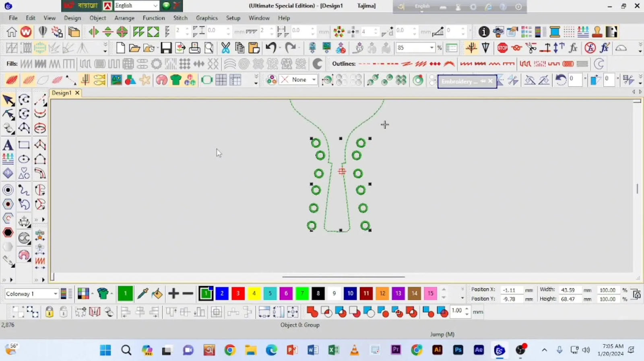Close the Embroidery floating panel
This screenshot has height=361, width=644.
[x=490, y=81]
